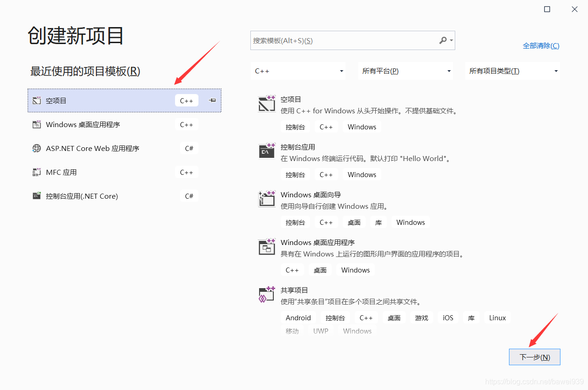Click the Windows tag under 控制台应用 template
The width and height of the screenshot is (588, 390).
(x=362, y=175)
